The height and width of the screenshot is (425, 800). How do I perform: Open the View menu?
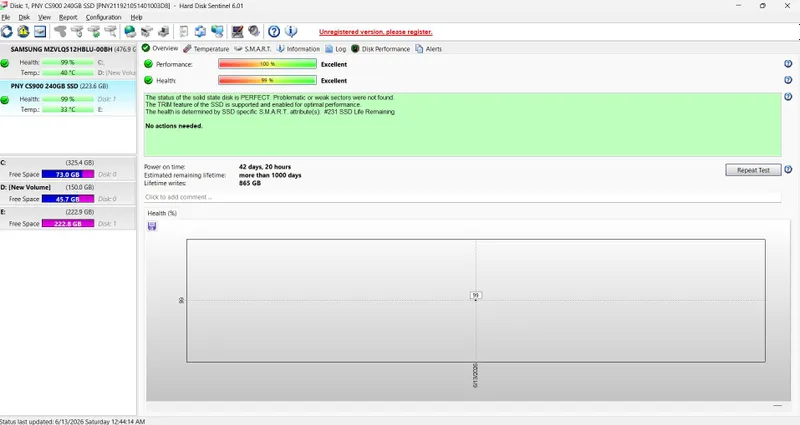[x=44, y=17]
